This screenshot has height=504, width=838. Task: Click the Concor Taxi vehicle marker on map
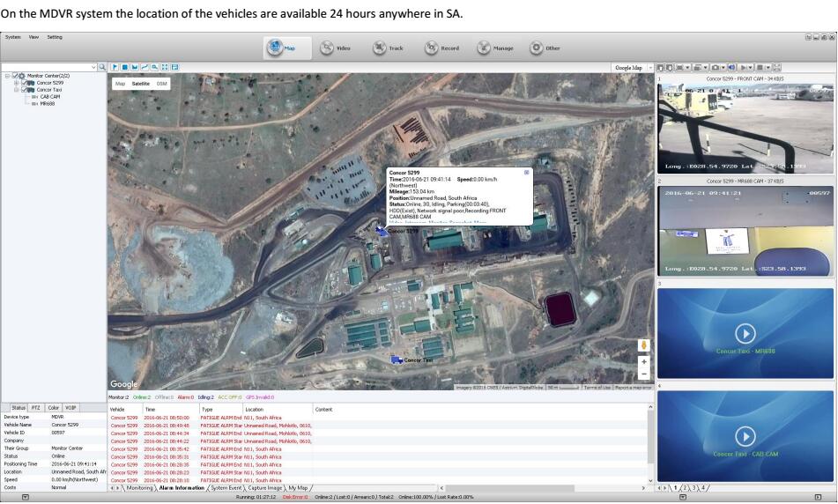(397, 360)
